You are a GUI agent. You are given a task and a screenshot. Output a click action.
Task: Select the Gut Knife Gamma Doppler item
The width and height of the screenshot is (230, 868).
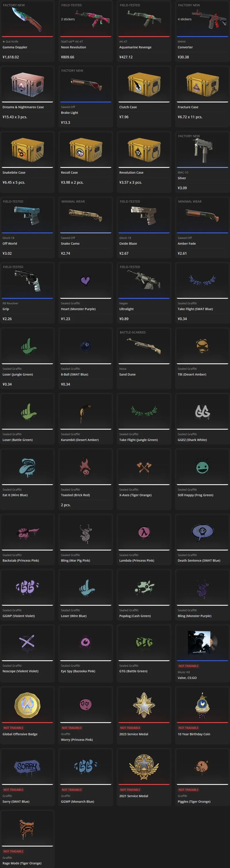pos(27,31)
